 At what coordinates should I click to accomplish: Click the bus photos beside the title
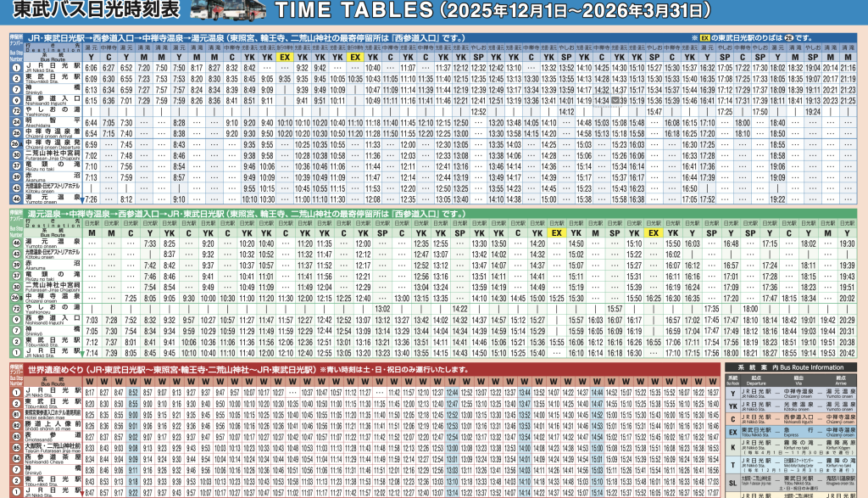pos(227,9)
